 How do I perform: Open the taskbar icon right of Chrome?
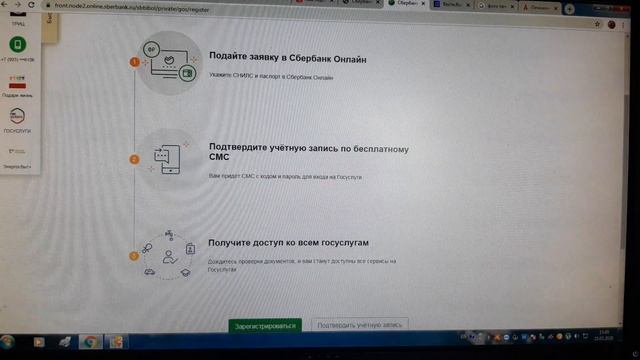pos(116,342)
